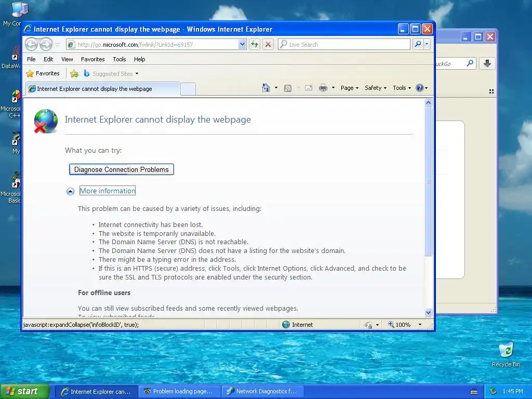Click the Back navigation arrow button

tap(31, 44)
